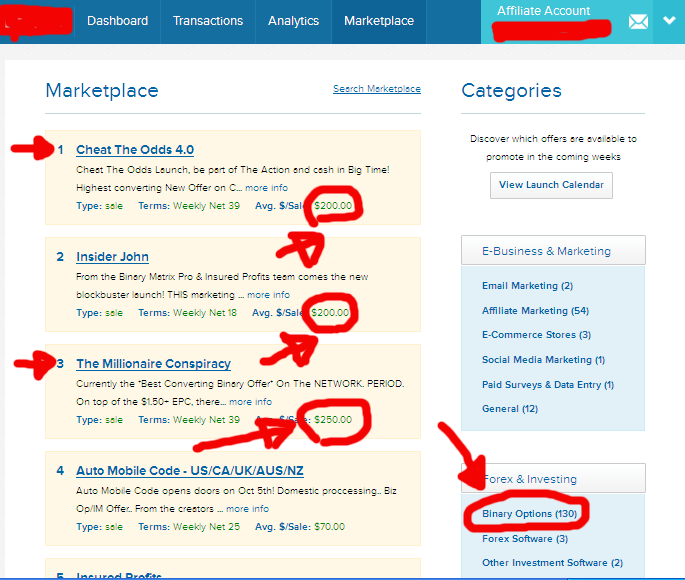
Task: Click the $70.00 average sale value
Action: pos(330,527)
